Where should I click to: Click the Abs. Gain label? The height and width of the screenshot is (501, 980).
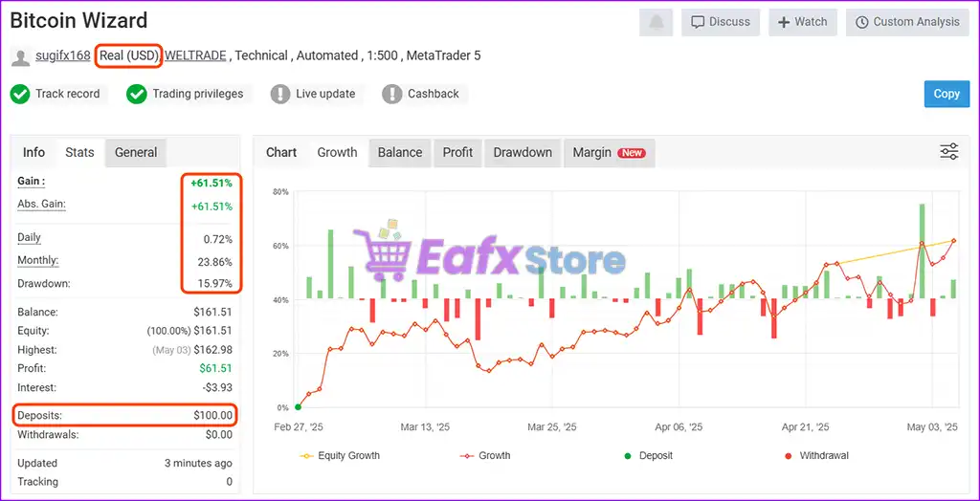point(41,205)
